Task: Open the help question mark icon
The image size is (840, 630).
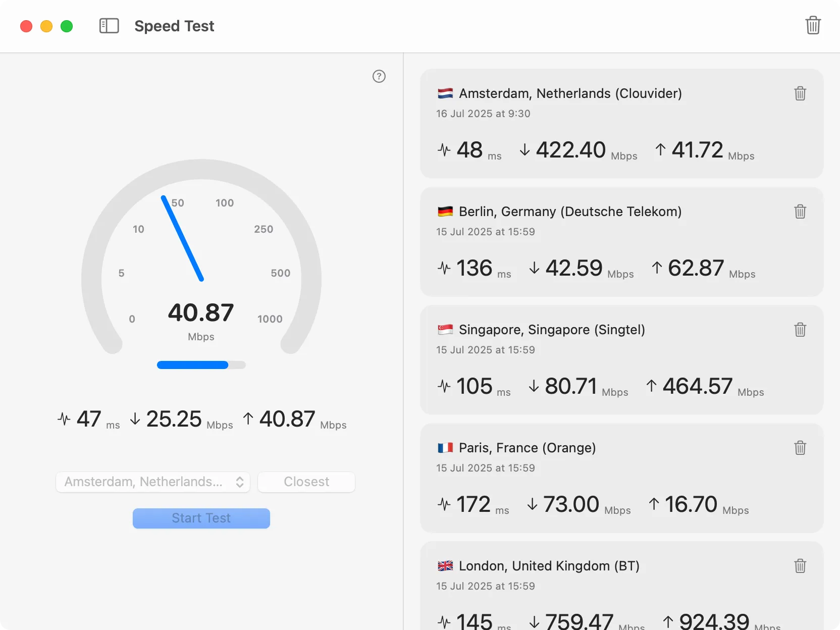Action: [x=379, y=76]
